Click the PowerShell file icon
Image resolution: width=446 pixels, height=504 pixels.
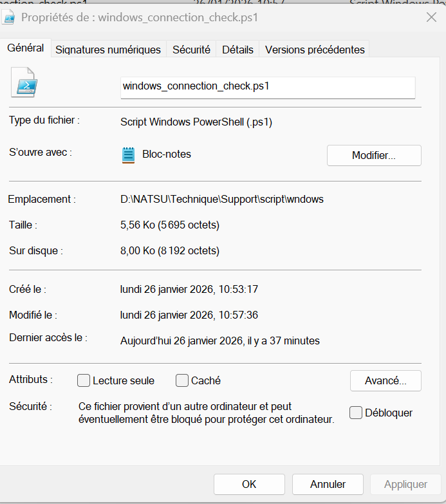coord(24,83)
